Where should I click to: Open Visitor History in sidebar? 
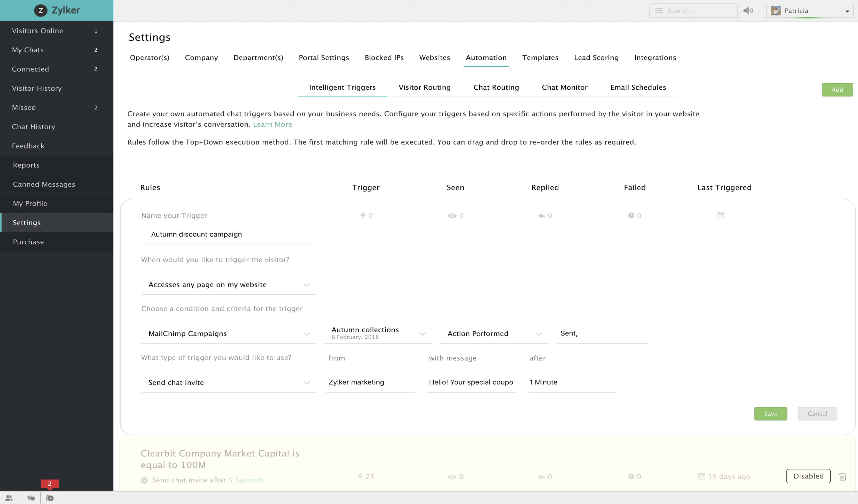[x=57, y=89]
